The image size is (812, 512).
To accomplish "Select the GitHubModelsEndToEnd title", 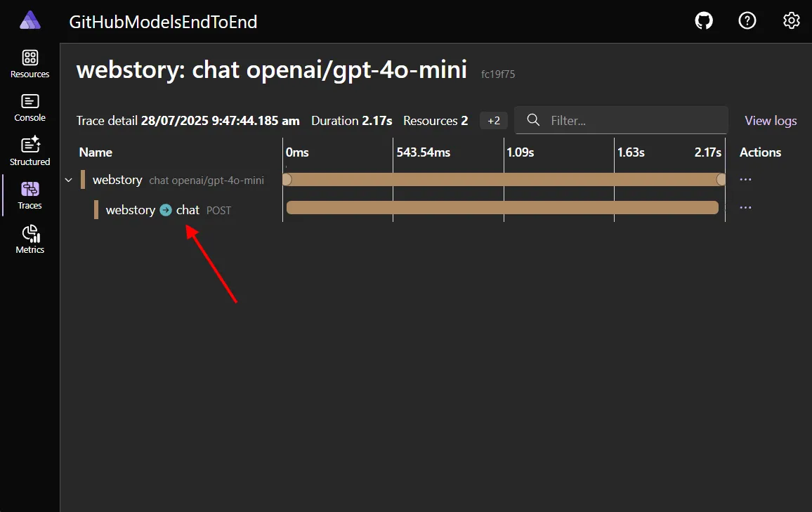I will click(x=163, y=22).
